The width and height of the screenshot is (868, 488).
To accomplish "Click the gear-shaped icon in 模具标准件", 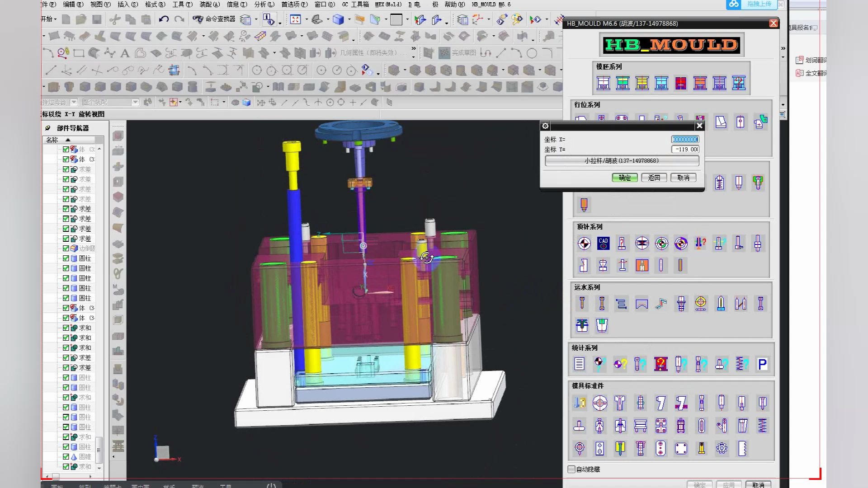I will 722,448.
